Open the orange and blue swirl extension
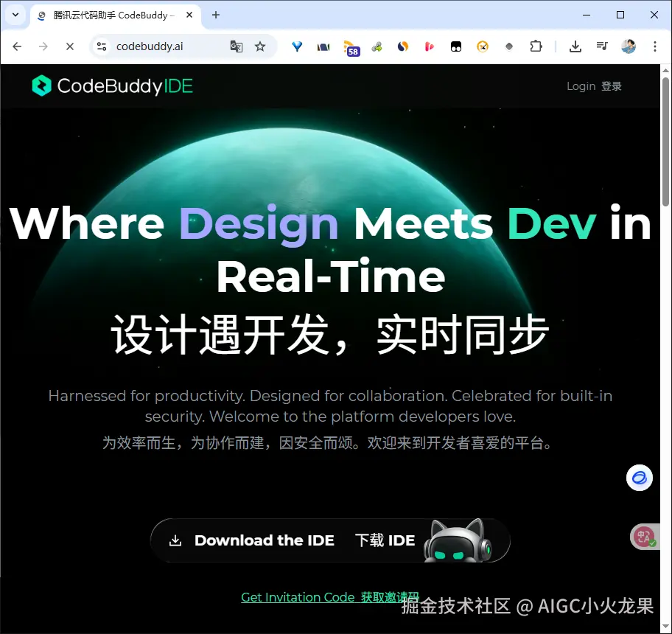The width and height of the screenshot is (672, 634). [403, 46]
